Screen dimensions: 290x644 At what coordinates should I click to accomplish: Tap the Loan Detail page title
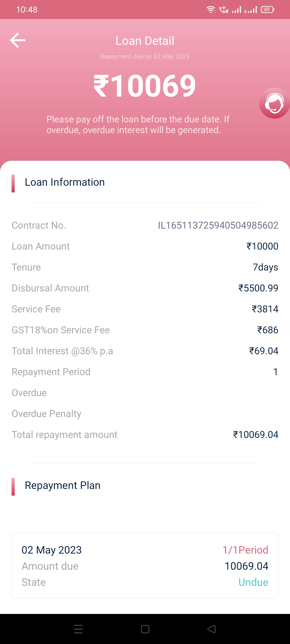(x=145, y=41)
